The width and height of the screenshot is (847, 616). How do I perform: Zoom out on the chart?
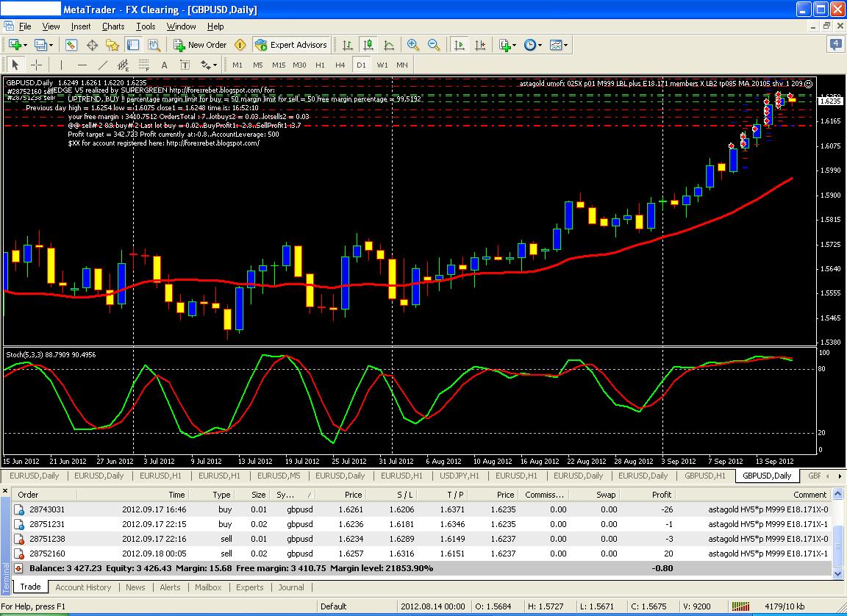(434, 45)
